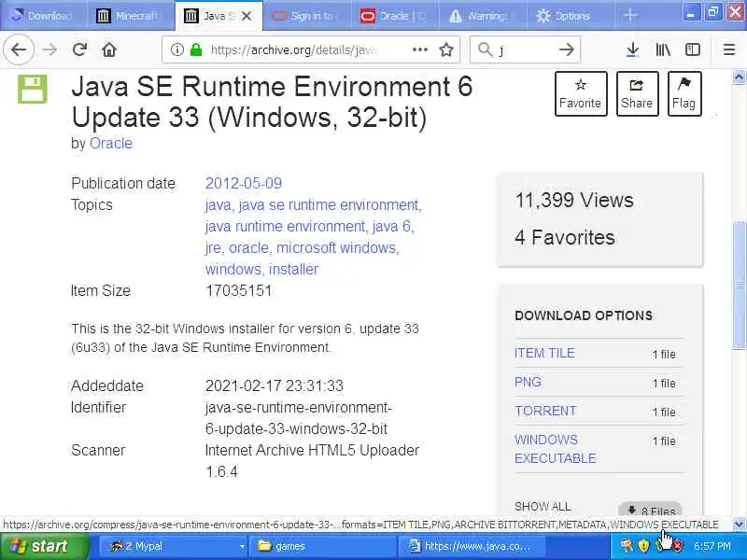This screenshot has width=747, height=560.
Task: Switch to the Minecraft tab
Action: 130,16
